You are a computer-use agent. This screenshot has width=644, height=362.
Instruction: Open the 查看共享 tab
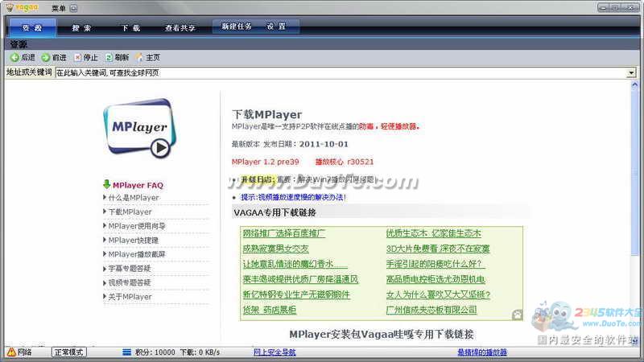click(x=180, y=28)
